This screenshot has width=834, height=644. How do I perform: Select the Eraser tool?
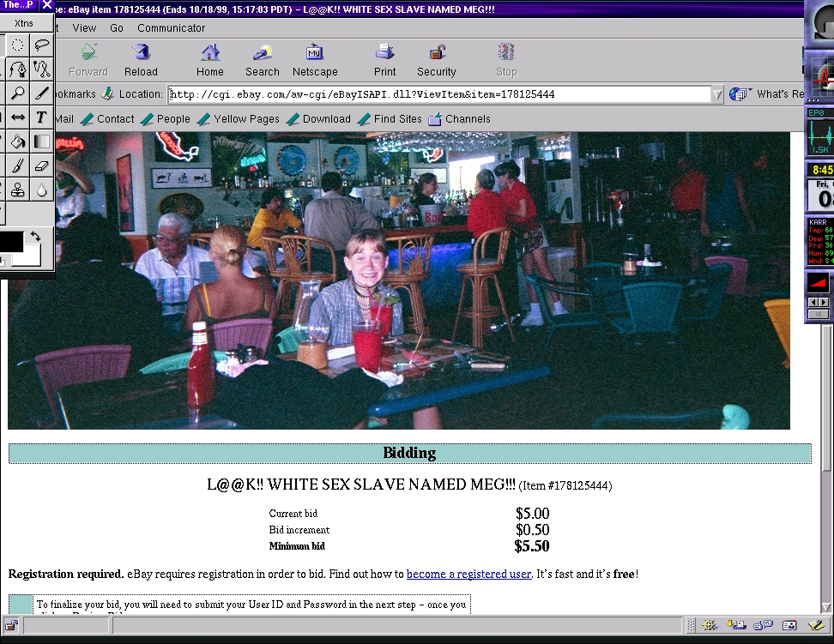tap(41, 166)
